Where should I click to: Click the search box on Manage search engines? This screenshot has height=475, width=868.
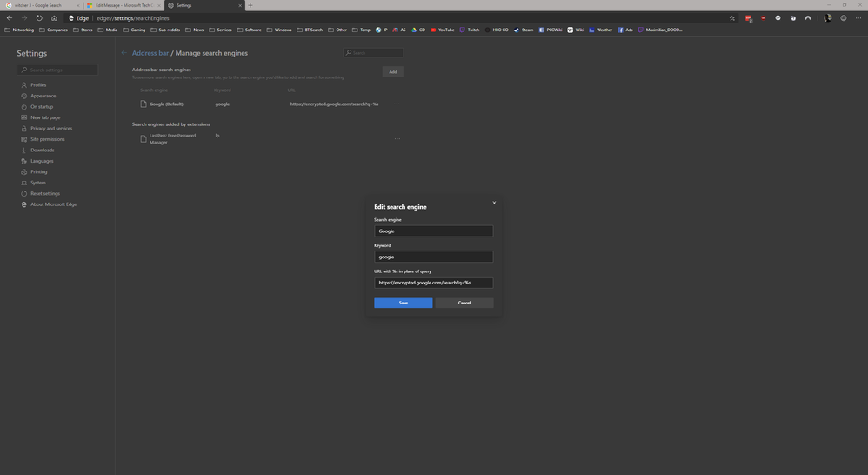tap(373, 52)
